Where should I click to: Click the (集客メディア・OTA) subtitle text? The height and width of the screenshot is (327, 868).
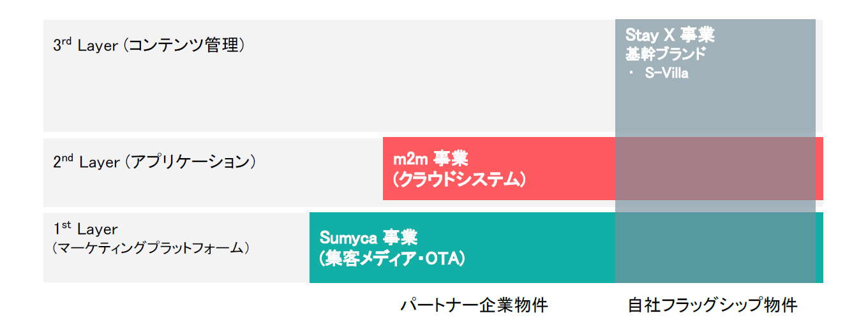[392, 258]
